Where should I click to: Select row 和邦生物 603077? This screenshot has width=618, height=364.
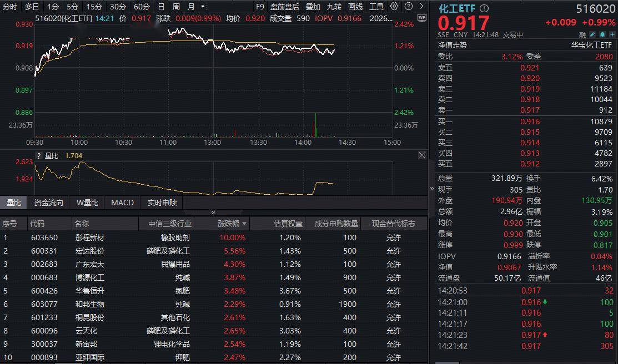(x=214, y=304)
